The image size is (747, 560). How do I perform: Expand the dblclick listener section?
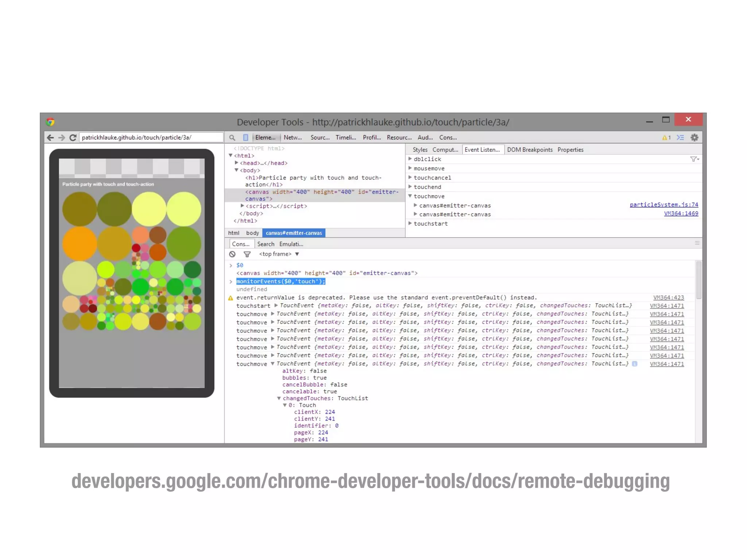(x=410, y=159)
